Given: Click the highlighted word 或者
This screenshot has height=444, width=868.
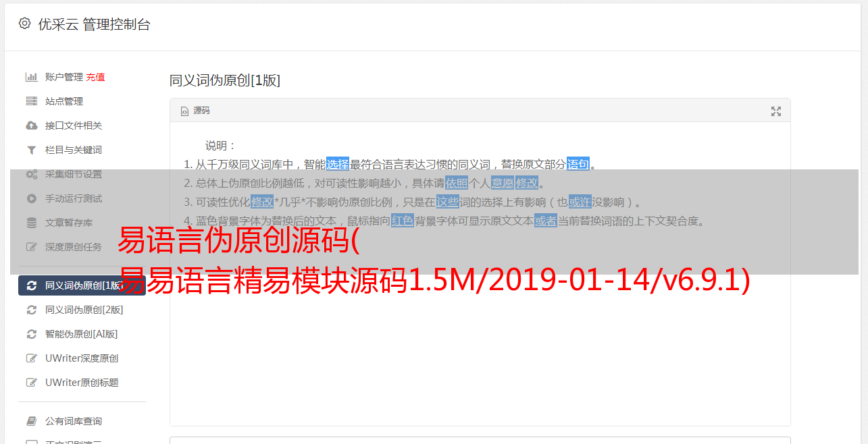Looking at the screenshot, I should click(x=546, y=221).
